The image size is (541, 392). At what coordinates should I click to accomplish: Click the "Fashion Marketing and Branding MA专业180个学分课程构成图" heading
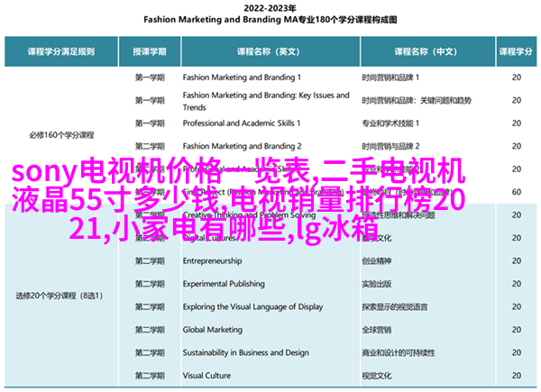tap(270, 20)
